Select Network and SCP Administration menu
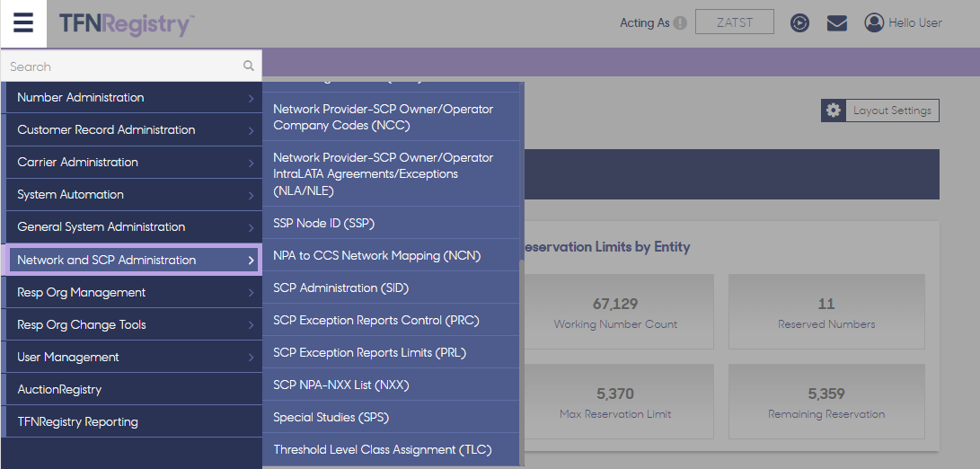980x469 pixels. [x=134, y=260]
